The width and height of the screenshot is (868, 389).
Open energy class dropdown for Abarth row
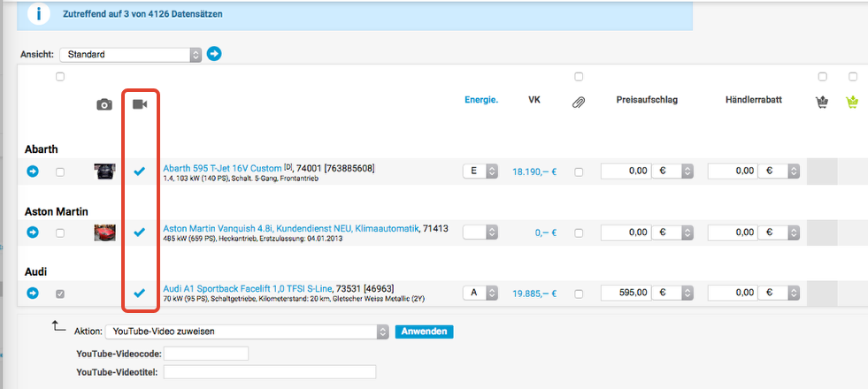pos(481,172)
